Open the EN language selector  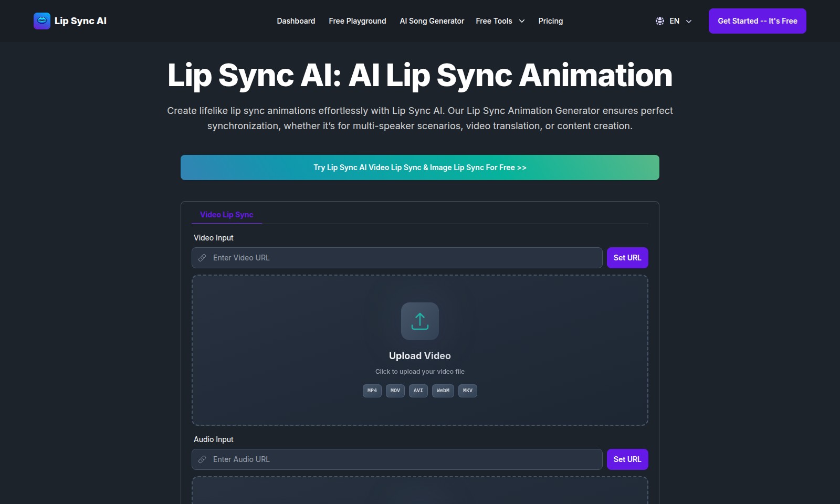tap(674, 21)
